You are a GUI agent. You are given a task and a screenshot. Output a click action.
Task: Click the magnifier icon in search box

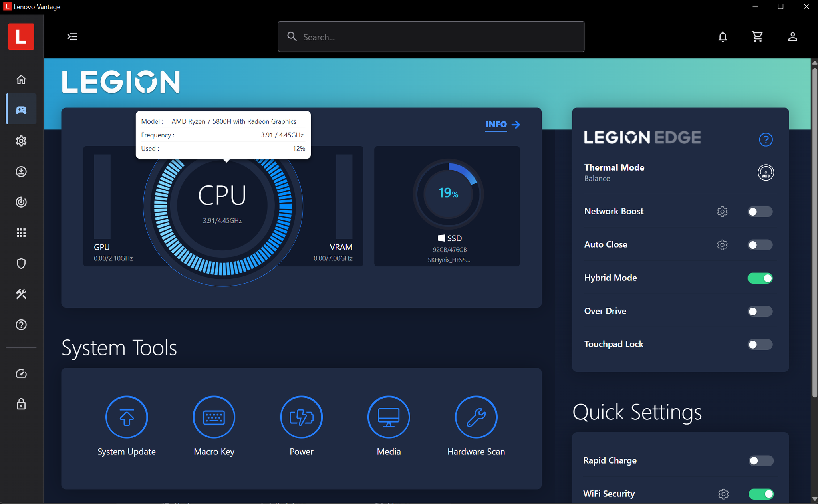tap(292, 37)
